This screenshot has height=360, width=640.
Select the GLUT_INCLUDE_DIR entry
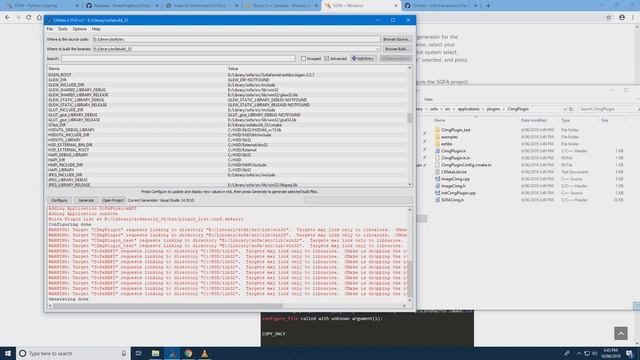(x=66, y=110)
